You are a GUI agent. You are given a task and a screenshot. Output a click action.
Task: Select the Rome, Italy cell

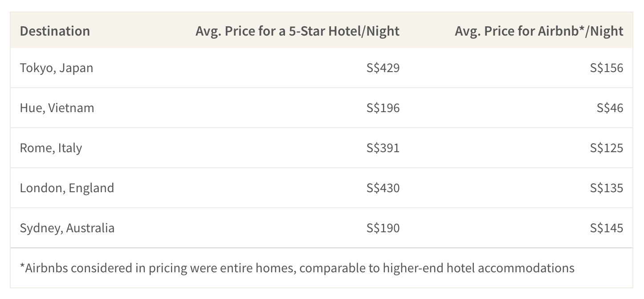click(51, 148)
